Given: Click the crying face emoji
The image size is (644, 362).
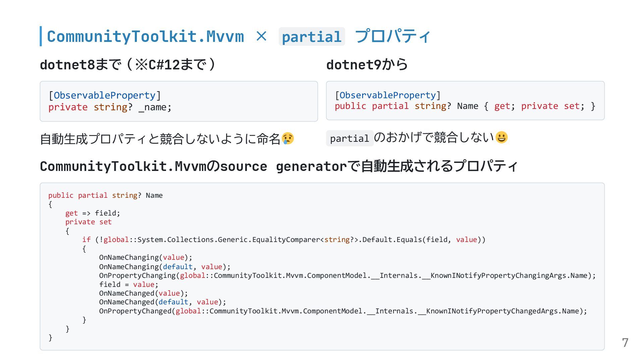Looking at the screenshot, I should tap(287, 138).
